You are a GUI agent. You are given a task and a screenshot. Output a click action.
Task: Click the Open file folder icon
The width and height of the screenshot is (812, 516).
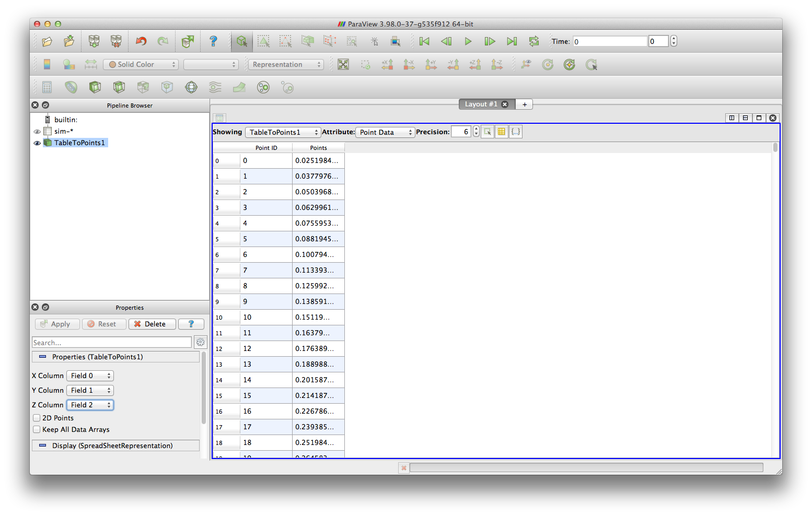pyautogui.click(x=47, y=42)
